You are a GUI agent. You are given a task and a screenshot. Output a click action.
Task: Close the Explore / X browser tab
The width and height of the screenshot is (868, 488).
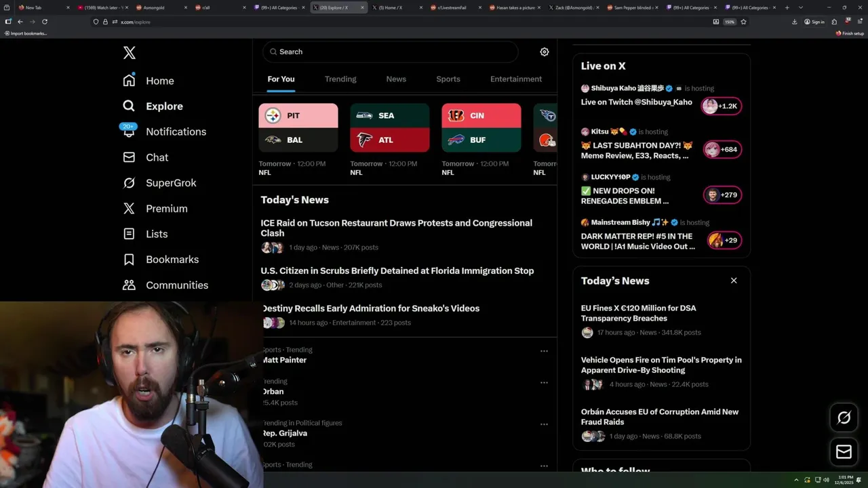362,7
